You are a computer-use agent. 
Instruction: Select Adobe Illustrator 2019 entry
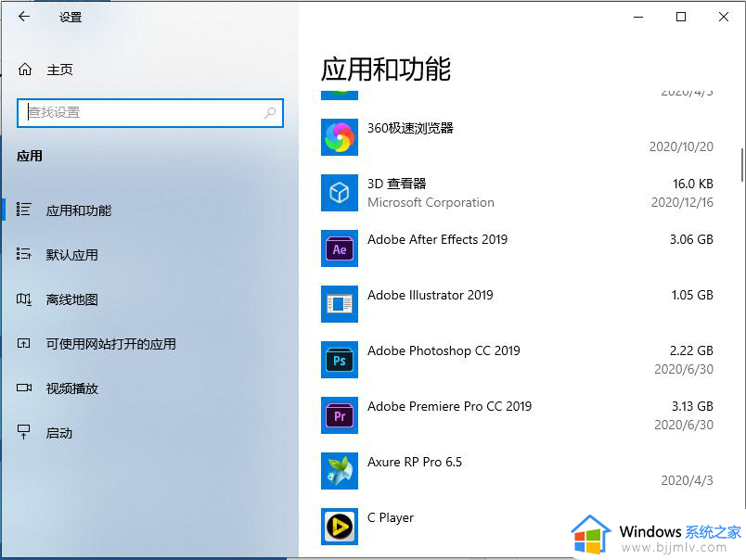pos(431,295)
